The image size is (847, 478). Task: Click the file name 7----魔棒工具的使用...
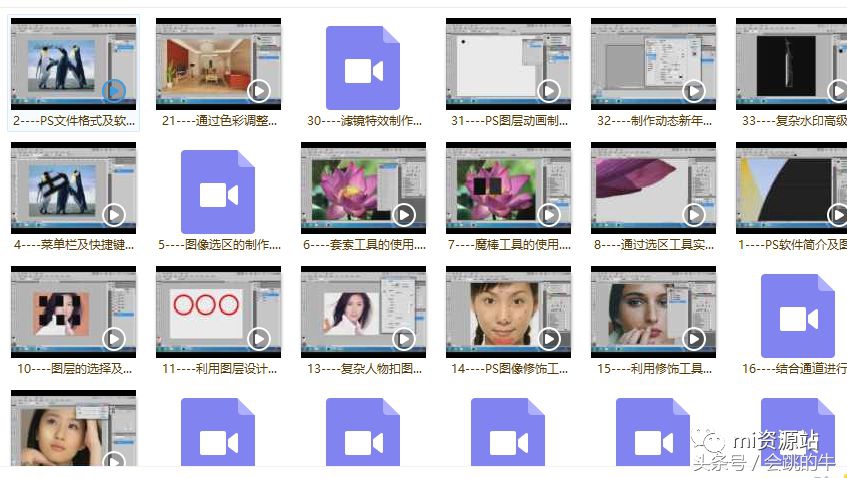tap(509, 245)
